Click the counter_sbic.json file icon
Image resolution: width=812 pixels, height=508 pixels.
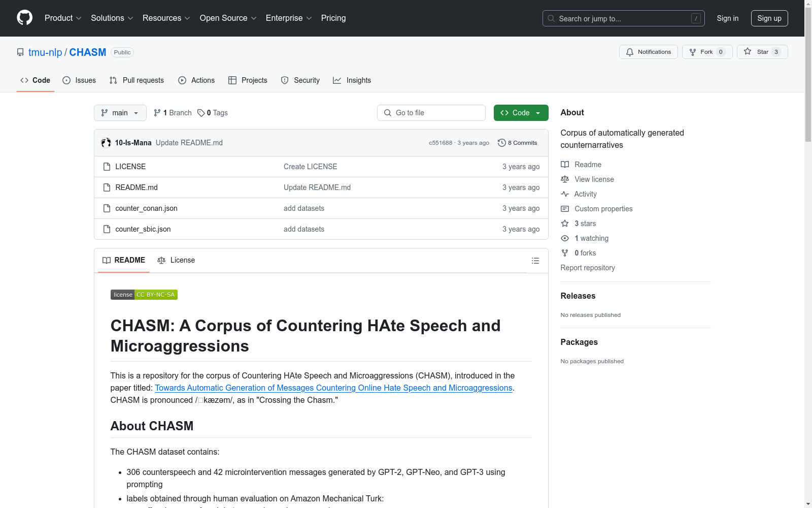(x=107, y=229)
